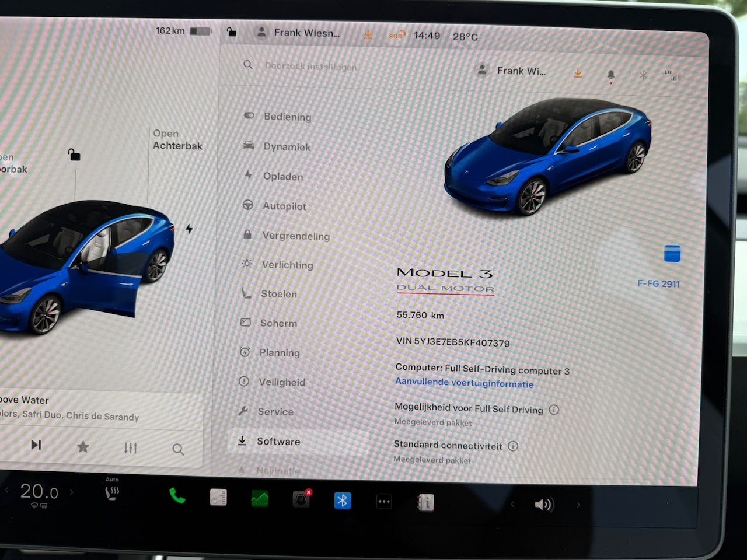Open the Verlichting settings menu
This screenshot has width=747, height=560.
tap(277, 264)
